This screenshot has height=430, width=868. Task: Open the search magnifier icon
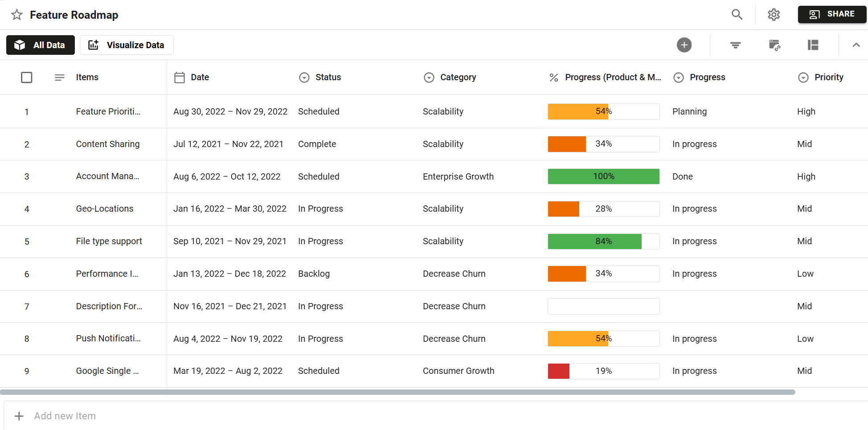[x=737, y=15]
